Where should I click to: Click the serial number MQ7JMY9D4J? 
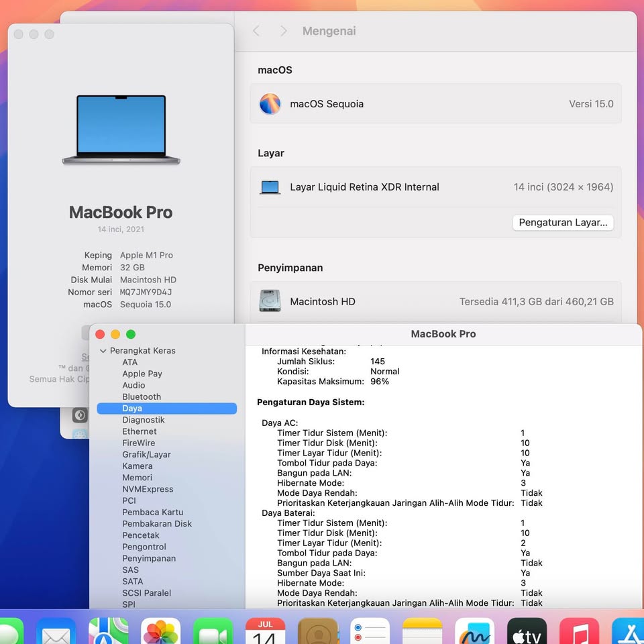coord(146,292)
